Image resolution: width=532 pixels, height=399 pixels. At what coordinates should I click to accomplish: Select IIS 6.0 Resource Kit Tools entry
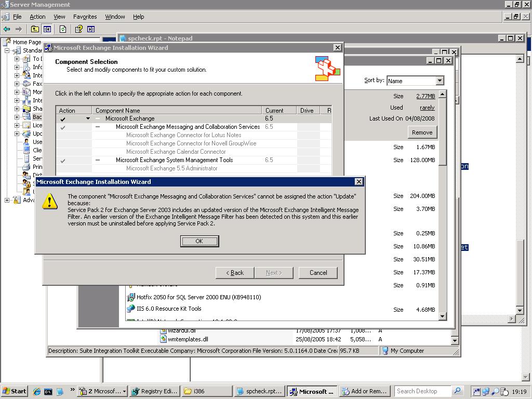click(169, 309)
